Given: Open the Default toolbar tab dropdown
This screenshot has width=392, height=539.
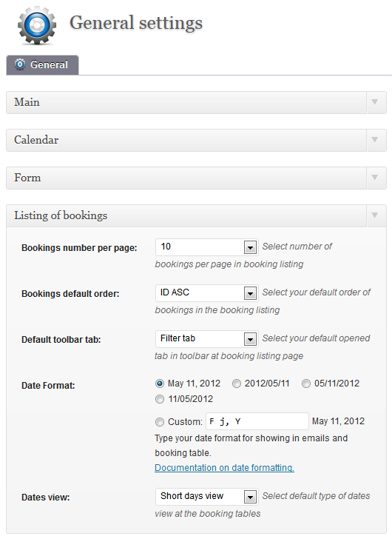Looking at the screenshot, I should point(206,339).
